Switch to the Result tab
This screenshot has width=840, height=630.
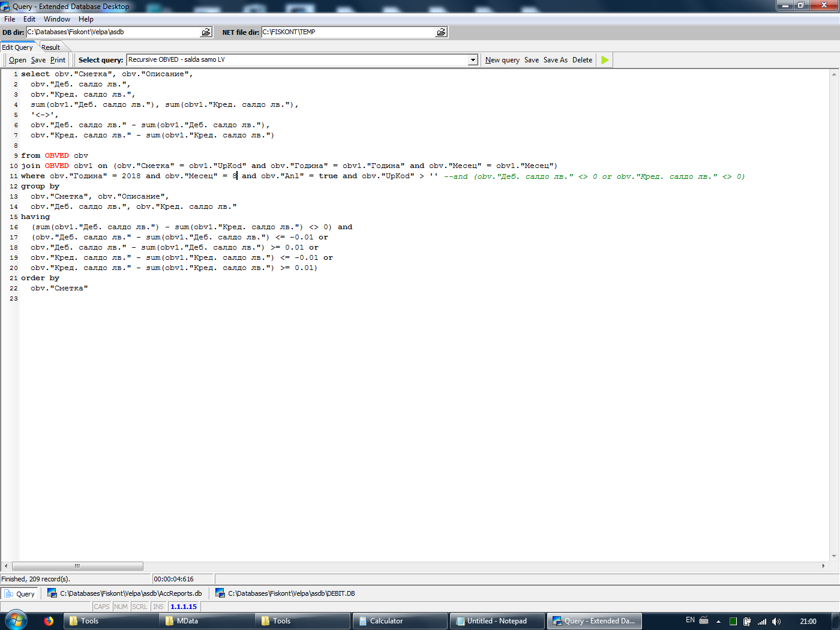click(x=51, y=47)
